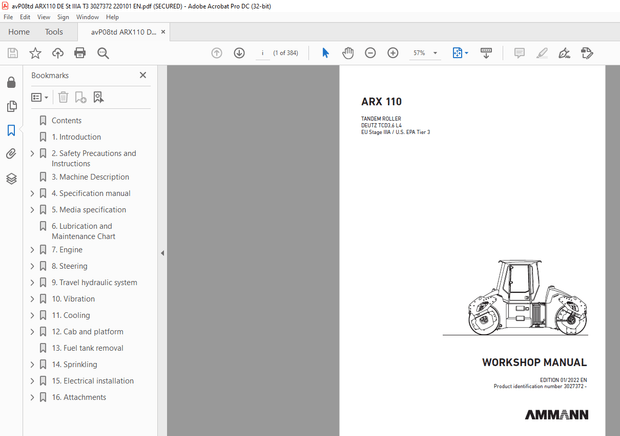Image resolution: width=620 pixels, height=436 pixels.
Task: Jump to 3. Machine Description bookmark
Action: pyautogui.click(x=91, y=177)
